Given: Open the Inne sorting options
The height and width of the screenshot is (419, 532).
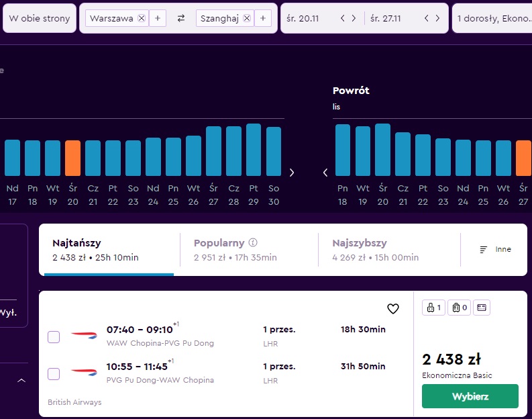Looking at the screenshot, I should (x=495, y=250).
